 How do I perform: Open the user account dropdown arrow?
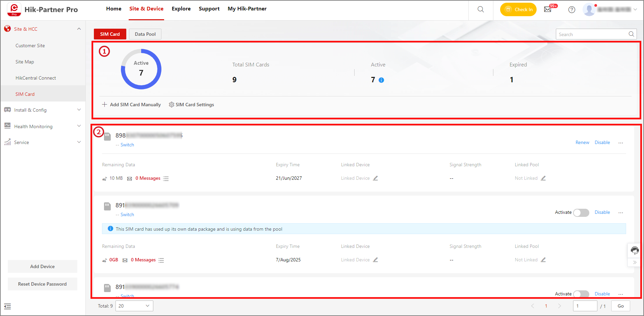pyautogui.click(x=635, y=9)
